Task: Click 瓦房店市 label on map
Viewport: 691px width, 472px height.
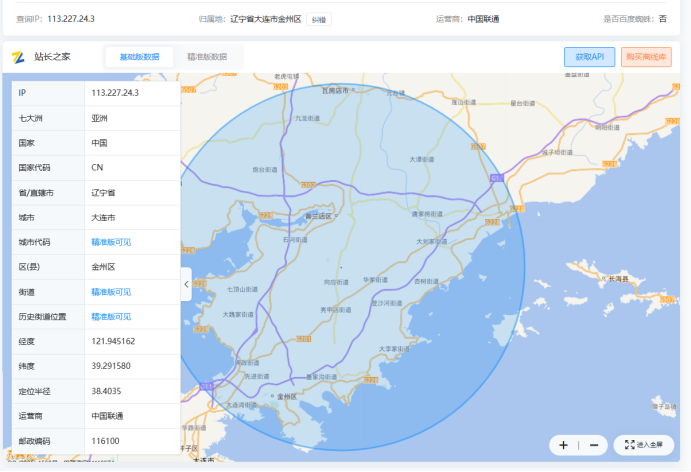Action: (x=335, y=90)
